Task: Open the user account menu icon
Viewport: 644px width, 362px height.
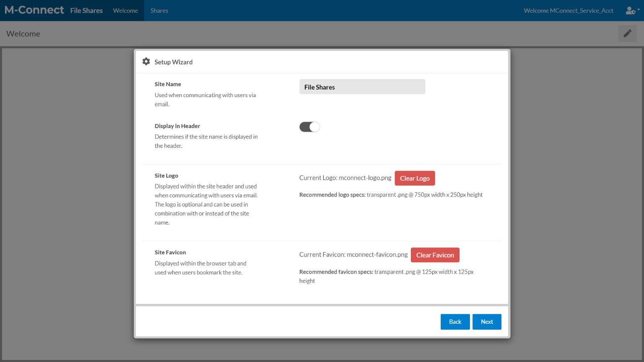Action: (632, 10)
